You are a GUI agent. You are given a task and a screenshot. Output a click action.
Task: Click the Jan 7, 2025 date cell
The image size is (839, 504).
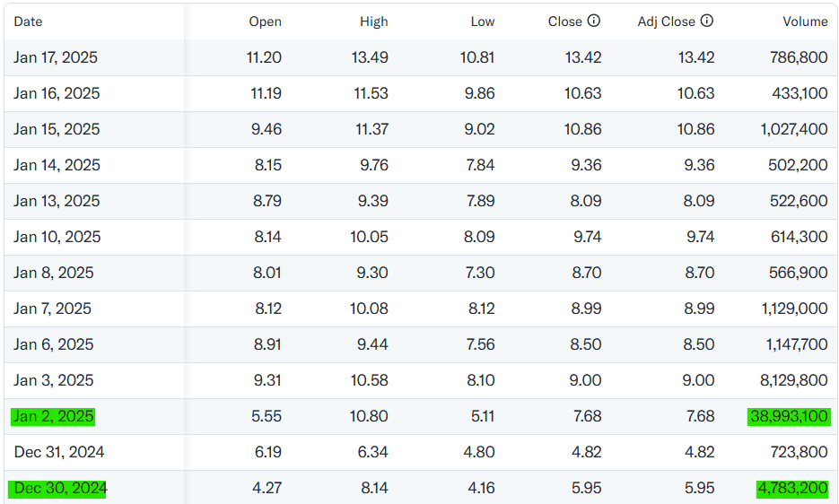point(52,308)
